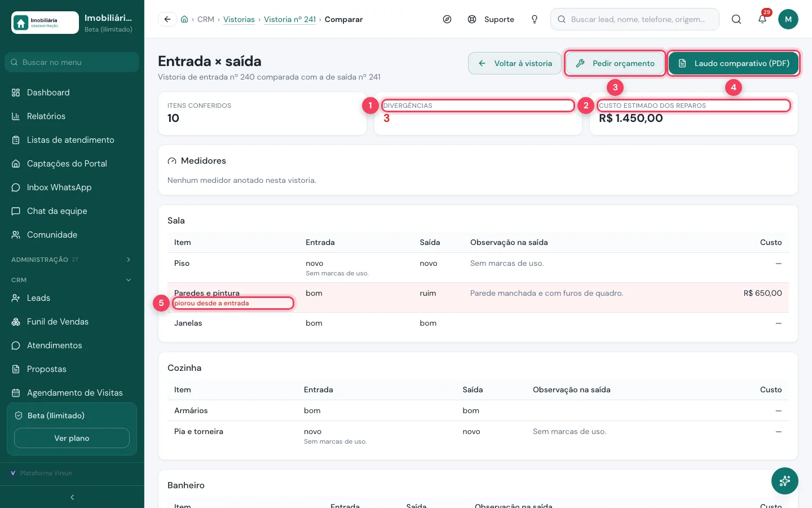Image resolution: width=812 pixels, height=508 pixels.
Task: Click the floating AI sparkle assistant button
Action: pyautogui.click(x=785, y=481)
